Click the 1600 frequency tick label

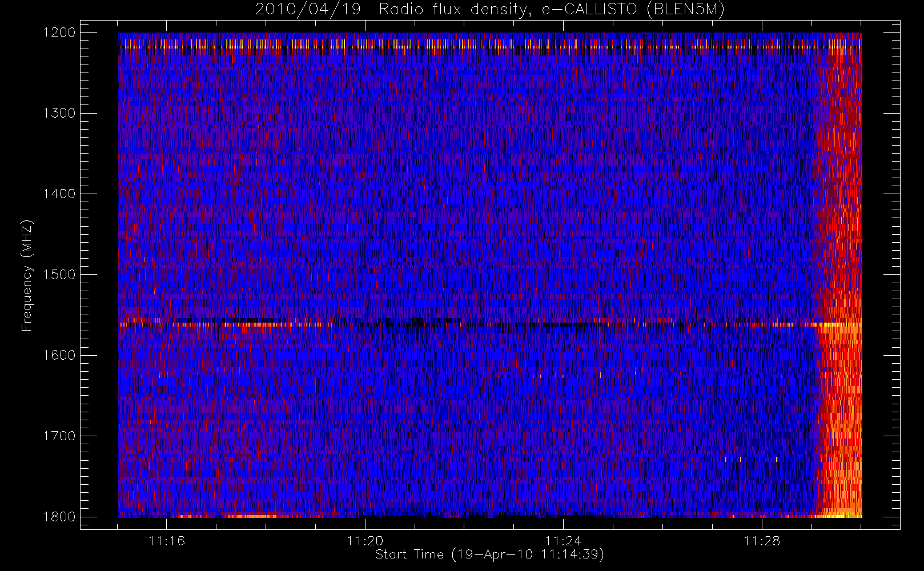coord(59,355)
